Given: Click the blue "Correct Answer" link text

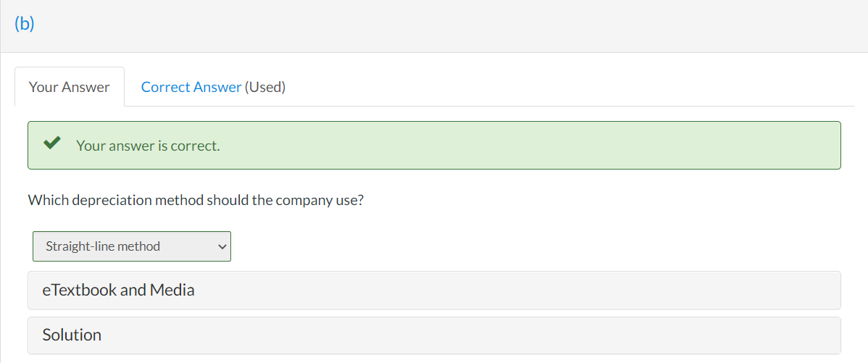Looking at the screenshot, I should tap(191, 87).
